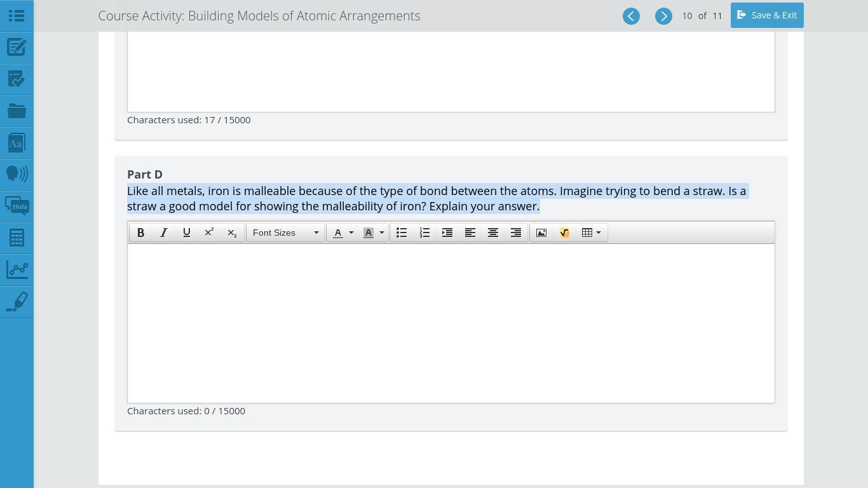Open the dictionary Aa tool
This screenshot has width=868, height=488.
tap(17, 143)
